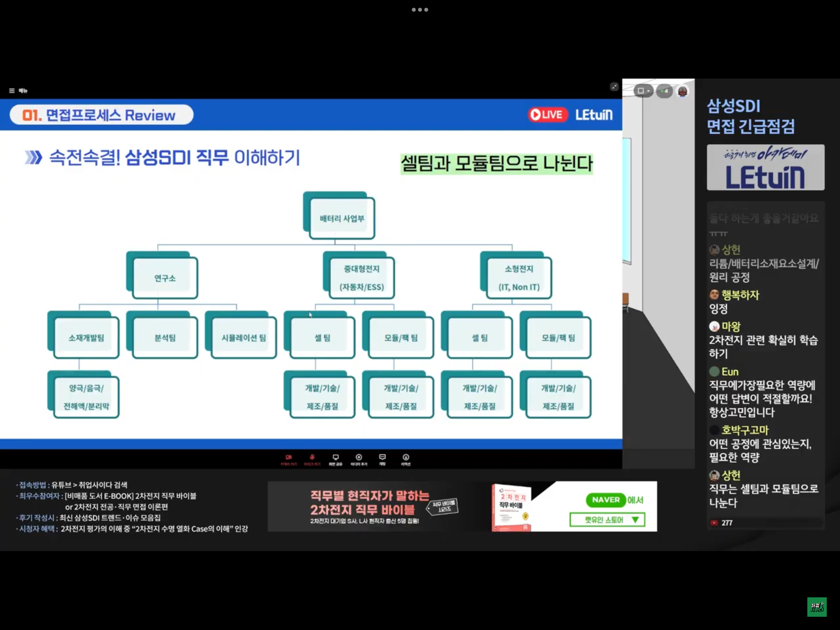
Task: Click the 2차전지 직무 바이블 book thumbnail
Action: 512,507
